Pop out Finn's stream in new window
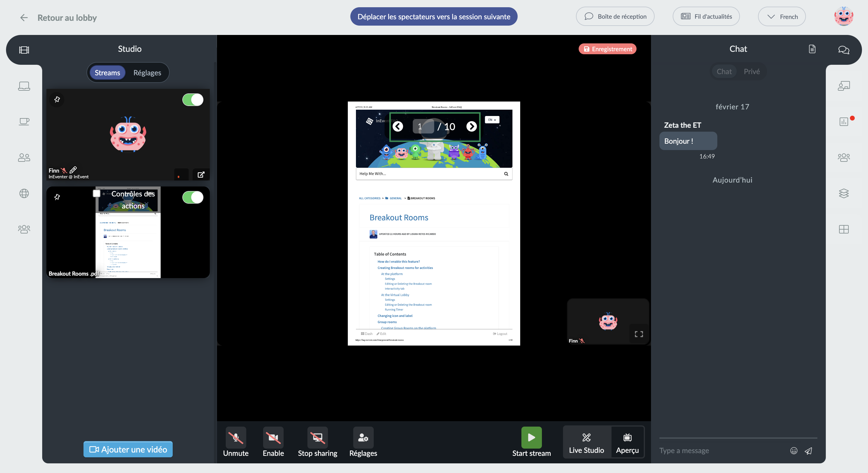 pyautogui.click(x=201, y=174)
